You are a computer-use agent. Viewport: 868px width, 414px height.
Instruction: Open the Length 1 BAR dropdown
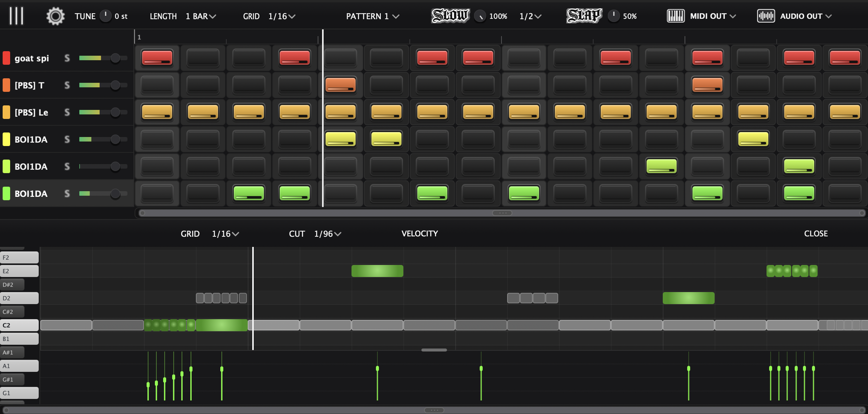pos(201,16)
